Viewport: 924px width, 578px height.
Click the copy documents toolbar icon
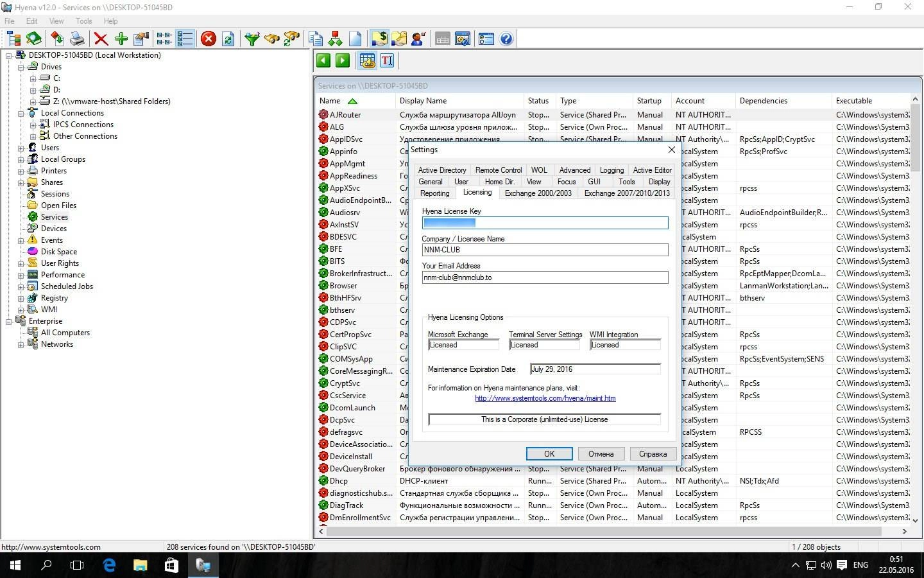click(x=315, y=39)
